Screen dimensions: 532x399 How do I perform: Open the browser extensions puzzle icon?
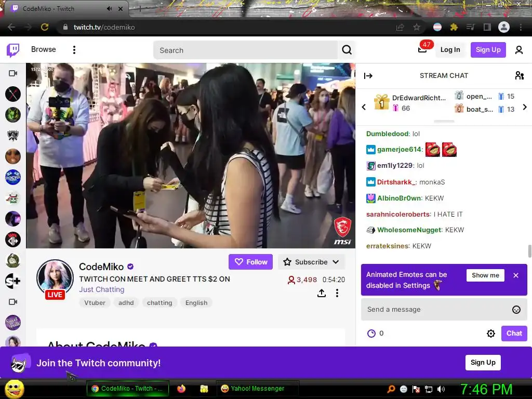point(454,27)
